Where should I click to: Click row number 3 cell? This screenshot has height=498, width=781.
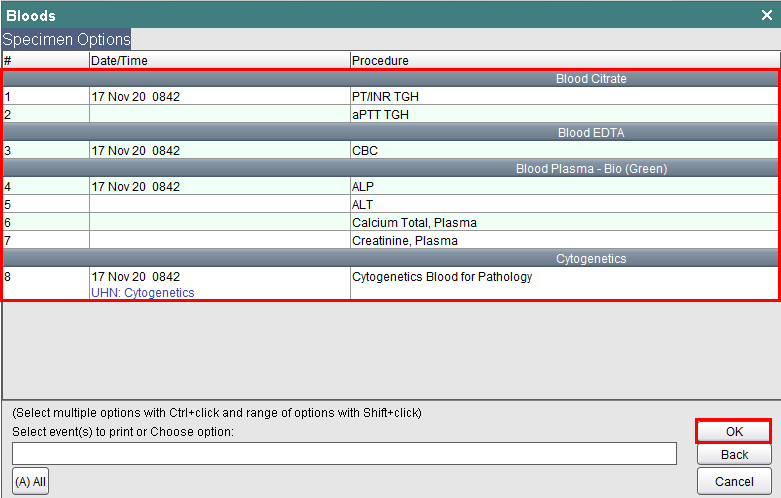(46, 150)
